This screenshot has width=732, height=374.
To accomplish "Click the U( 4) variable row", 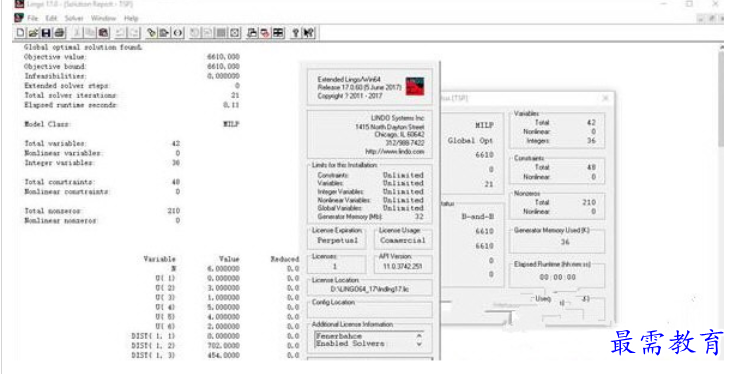I will pyautogui.click(x=227, y=307).
